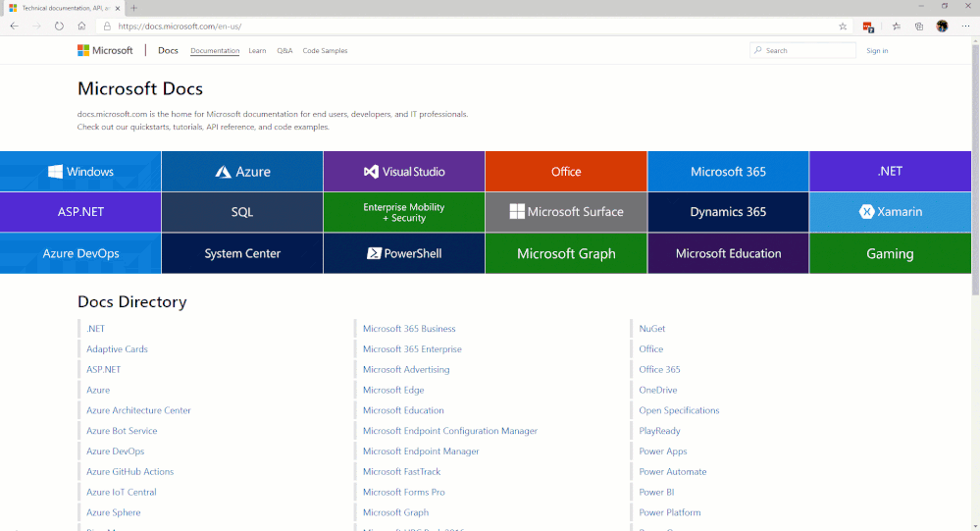Open Adaptive Cards directory link
This screenshot has height=531, width=980.
117,349
